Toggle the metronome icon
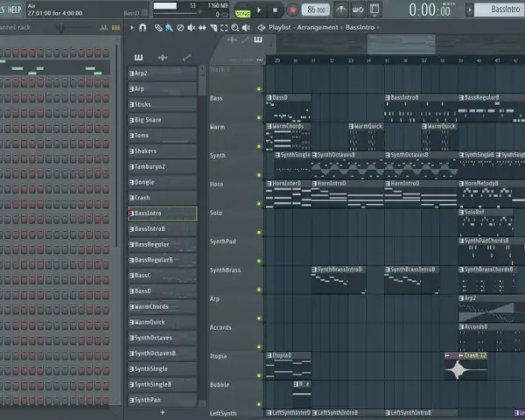The height and width of the screenshot is (420, 525). (341, 10)
